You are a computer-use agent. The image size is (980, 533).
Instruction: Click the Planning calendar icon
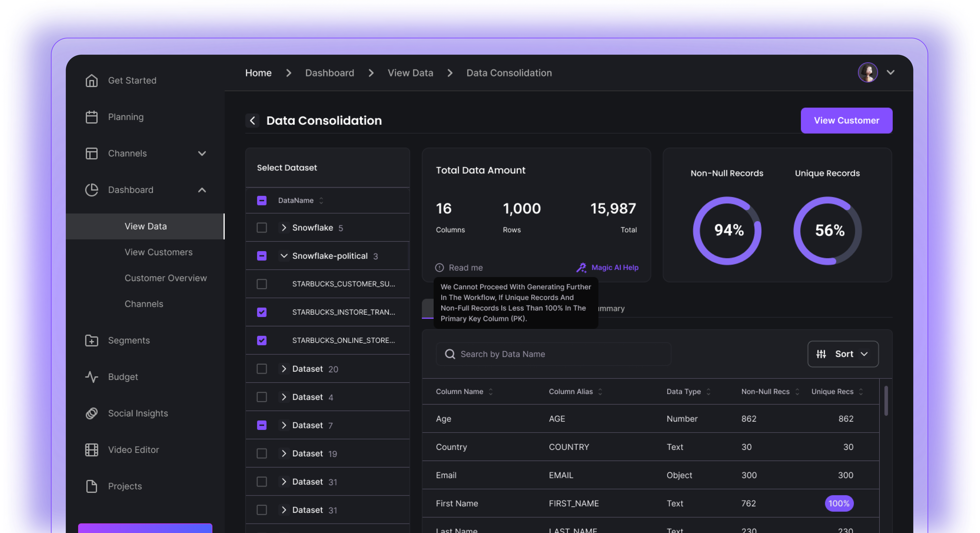91,117
